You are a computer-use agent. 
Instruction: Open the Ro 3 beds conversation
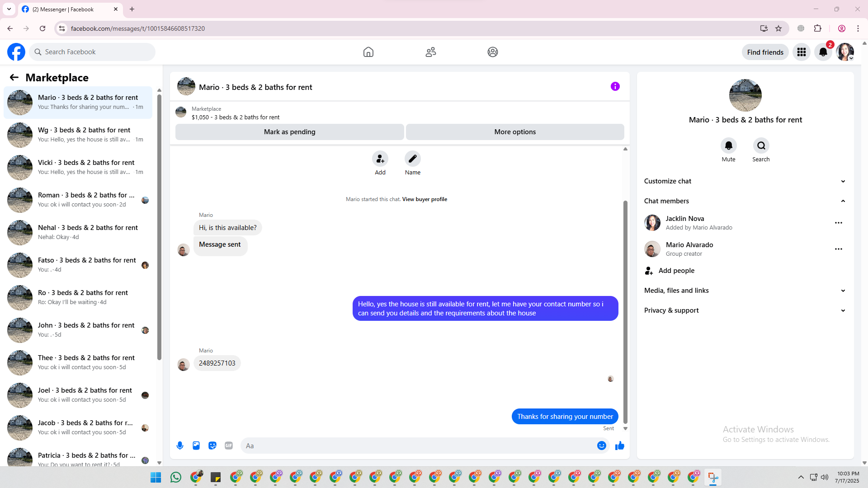78,298
